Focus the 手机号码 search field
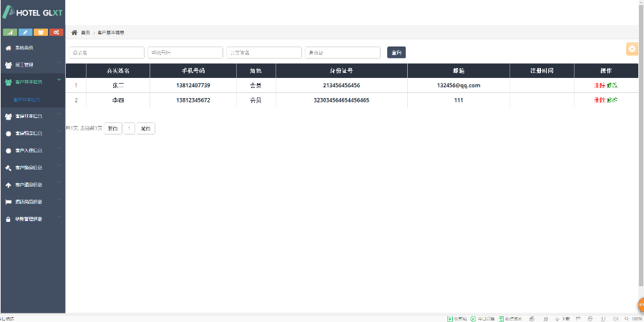Image resolution: width=644 pixels, height=322 pixels. [185, 52]
